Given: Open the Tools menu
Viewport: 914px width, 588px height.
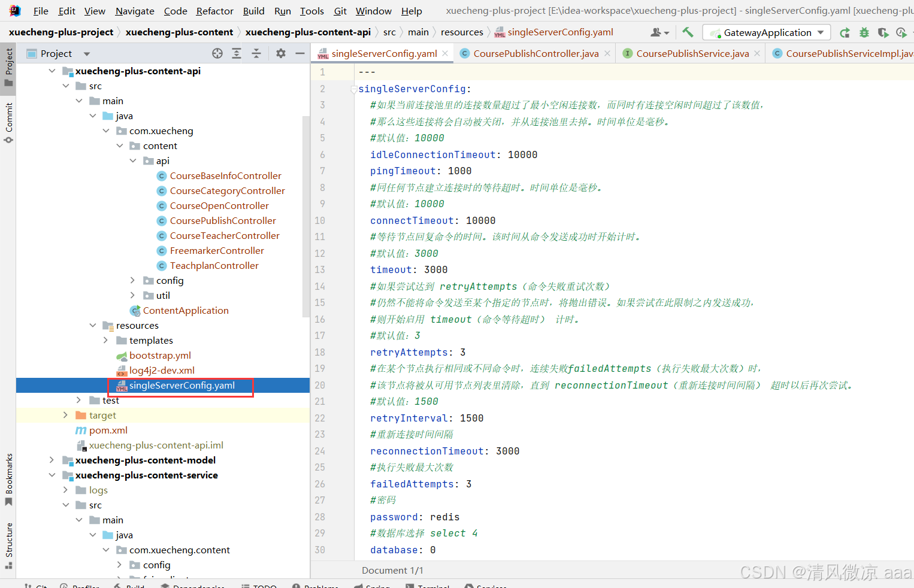Looking at the screenshot, I should (311, 11).
